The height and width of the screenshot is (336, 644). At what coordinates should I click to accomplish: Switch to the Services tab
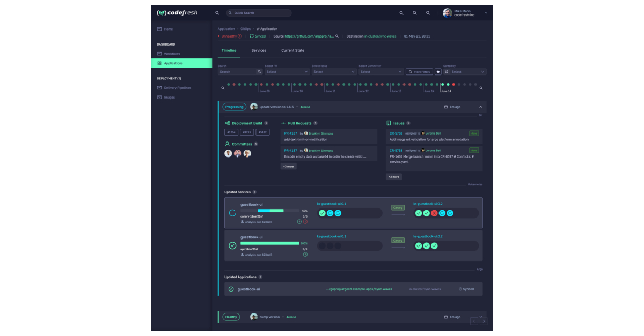click(x=259, y=50)
